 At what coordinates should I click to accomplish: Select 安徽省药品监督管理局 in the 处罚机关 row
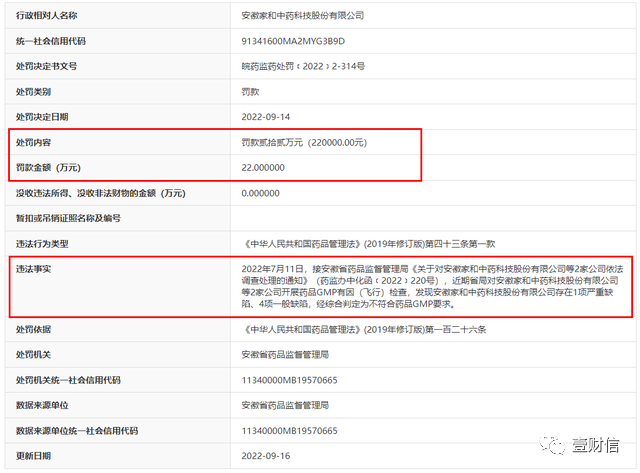click(285, 355)
